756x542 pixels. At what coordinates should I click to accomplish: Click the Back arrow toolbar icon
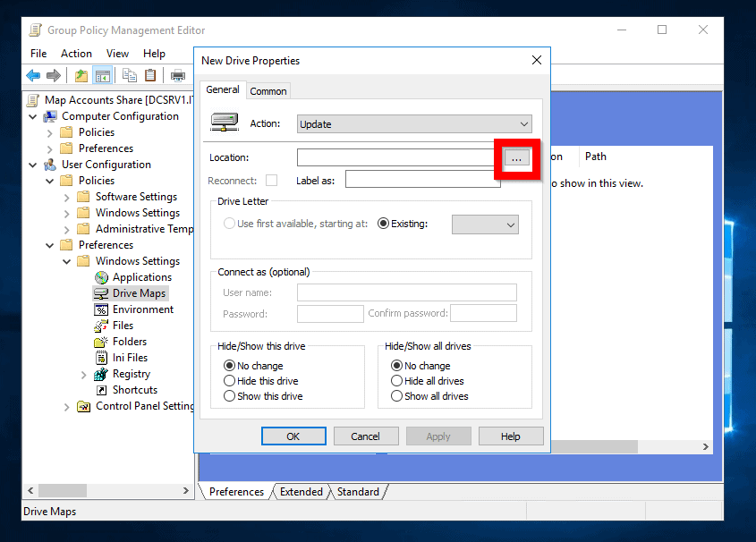coord(33,76)
